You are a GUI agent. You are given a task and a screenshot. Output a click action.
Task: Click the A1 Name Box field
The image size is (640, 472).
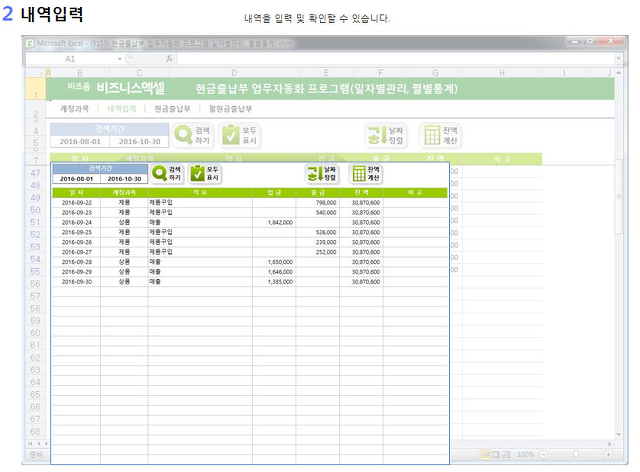click(70, 59)
